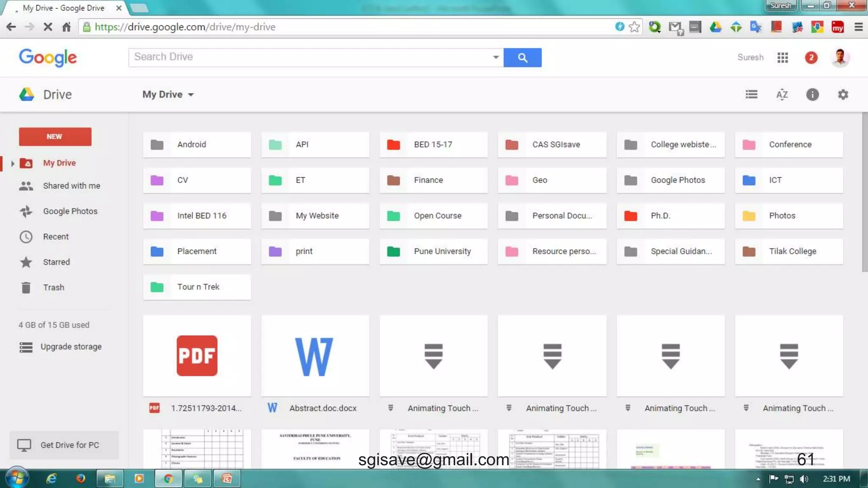Open the Drive settings gear
Image resolution: width=868 pixels, height=488 pixels.
(843, 94)
